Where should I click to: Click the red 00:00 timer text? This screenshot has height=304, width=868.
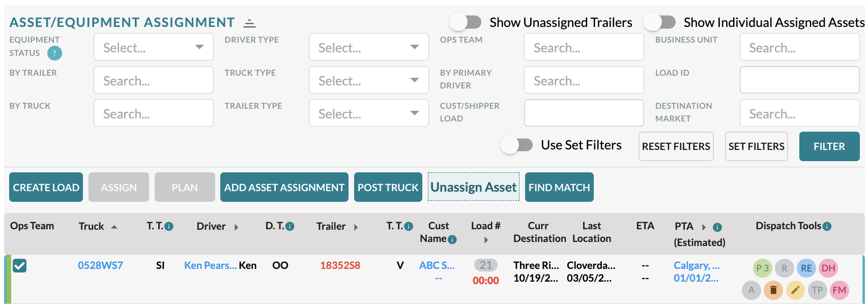[486, 281]
